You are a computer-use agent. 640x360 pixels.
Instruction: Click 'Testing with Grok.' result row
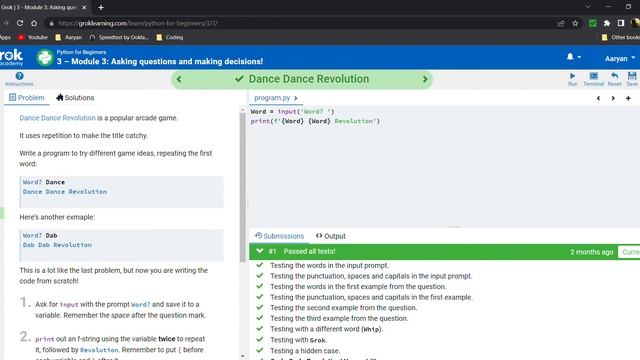tap(299, 340)
